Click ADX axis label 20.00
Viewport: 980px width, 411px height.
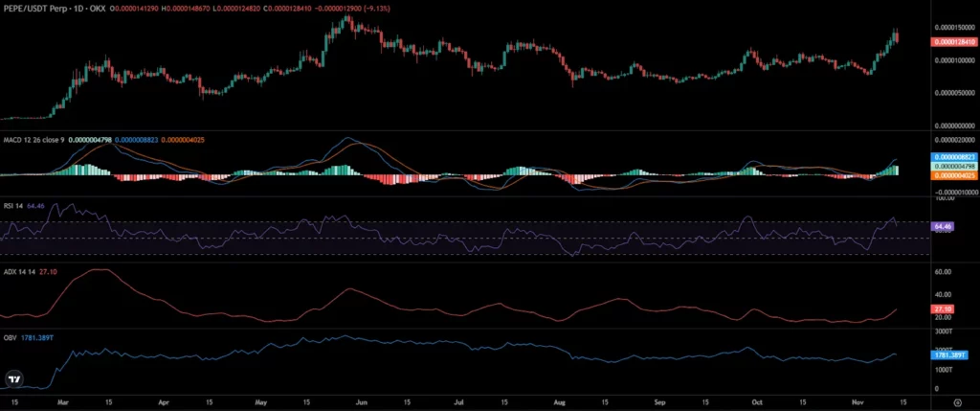[x=943, y=317]
